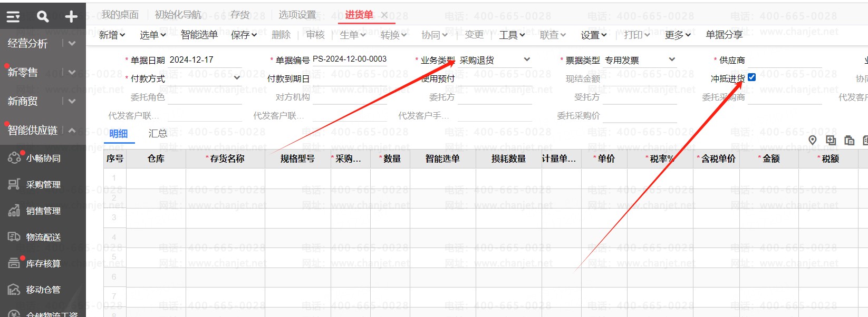
Task: Click the 销售管理 chart icon
Action: click(14, 211)
